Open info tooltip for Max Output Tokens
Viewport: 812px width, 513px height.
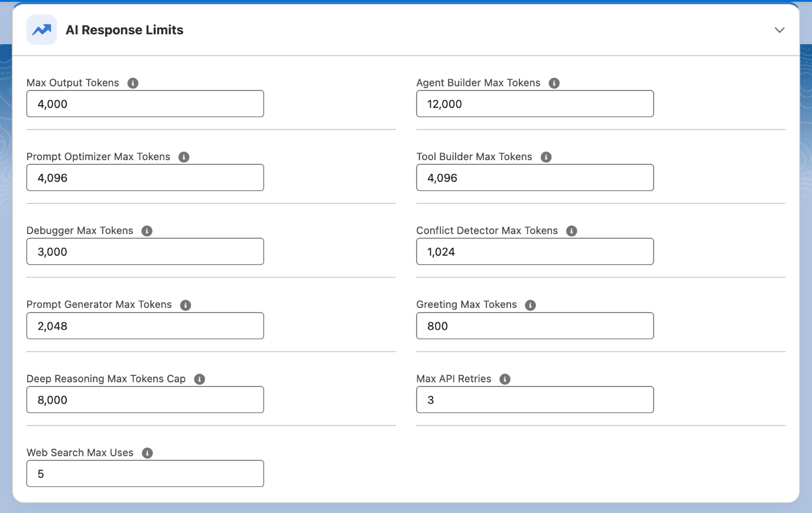[x=133, y=83]
